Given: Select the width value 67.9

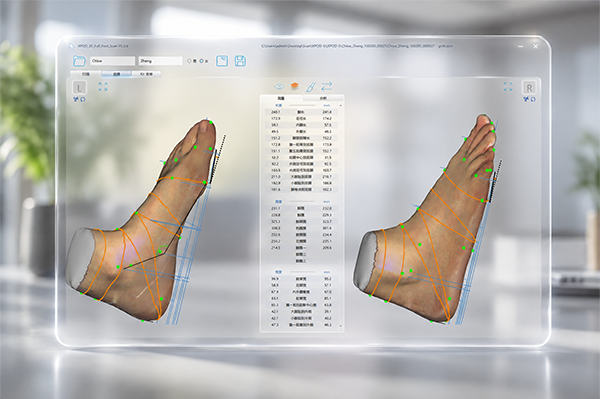Looking at the screenshot, I should coord(275,292).
